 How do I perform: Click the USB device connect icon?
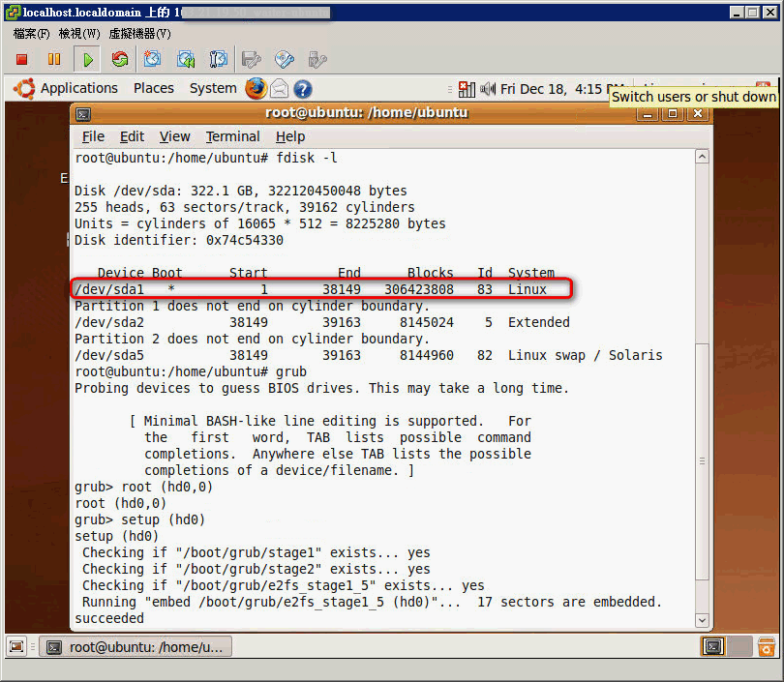point(317,59)
